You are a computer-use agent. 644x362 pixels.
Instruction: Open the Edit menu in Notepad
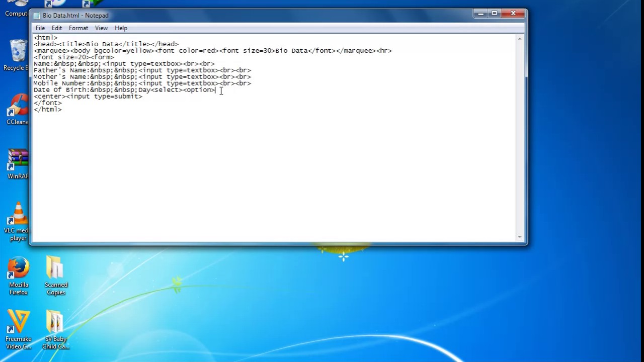tap(57, 28)
